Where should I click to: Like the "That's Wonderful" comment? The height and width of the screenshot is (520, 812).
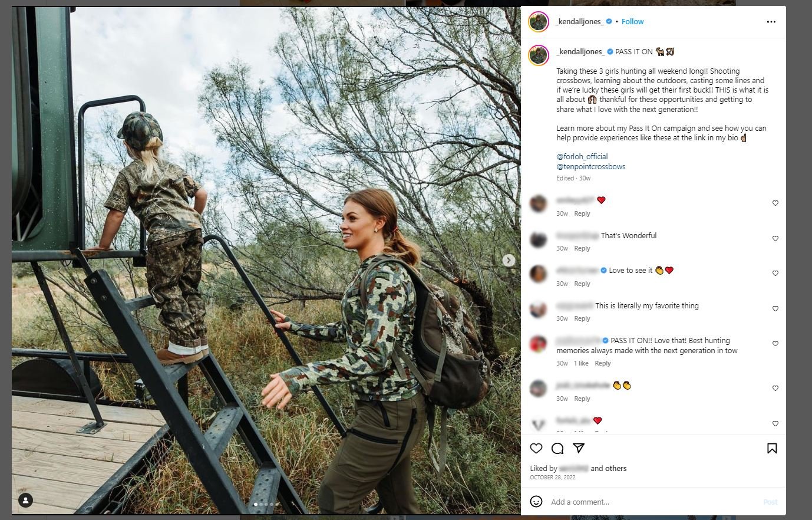pos(775,239)
